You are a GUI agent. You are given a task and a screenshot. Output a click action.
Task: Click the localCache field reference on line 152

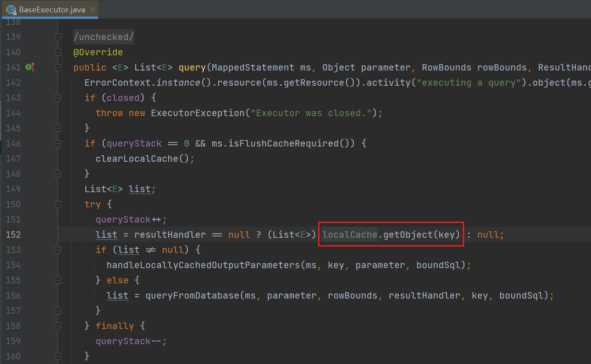coord(349,235)
